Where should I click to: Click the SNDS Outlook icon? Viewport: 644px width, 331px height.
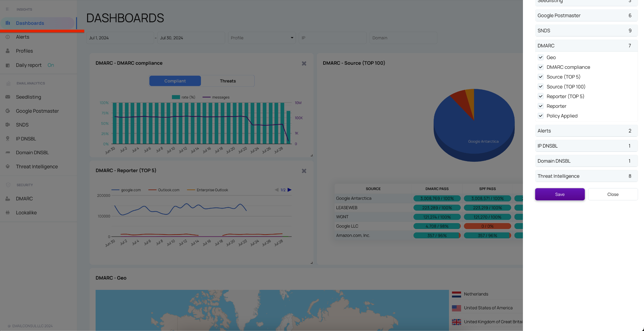point(8,125)
